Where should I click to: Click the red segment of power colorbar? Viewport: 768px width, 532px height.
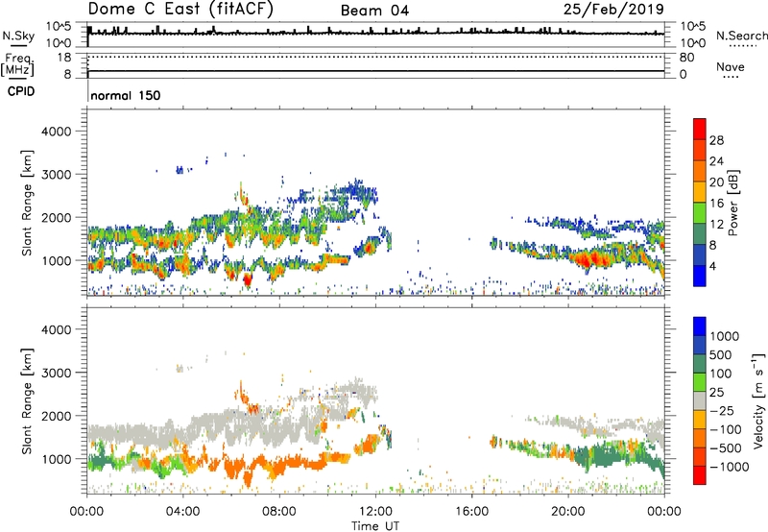click(x=700, y=128)
